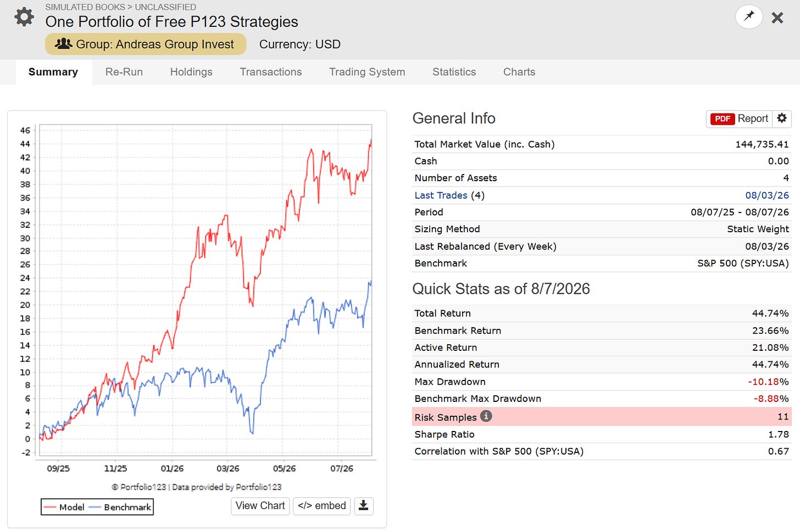
Task: Switch to the Re-Run tab
Action: tap(124, 72)
